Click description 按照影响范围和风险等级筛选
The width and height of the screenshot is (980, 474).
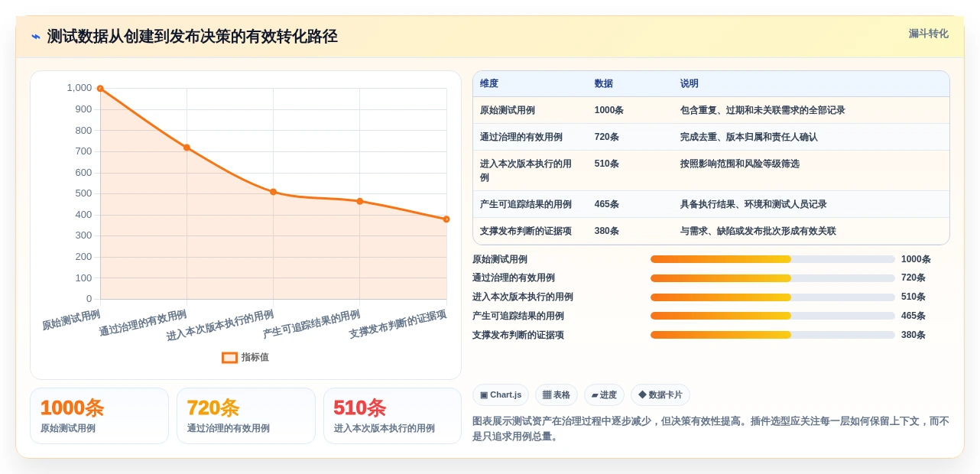coord(739,164)
